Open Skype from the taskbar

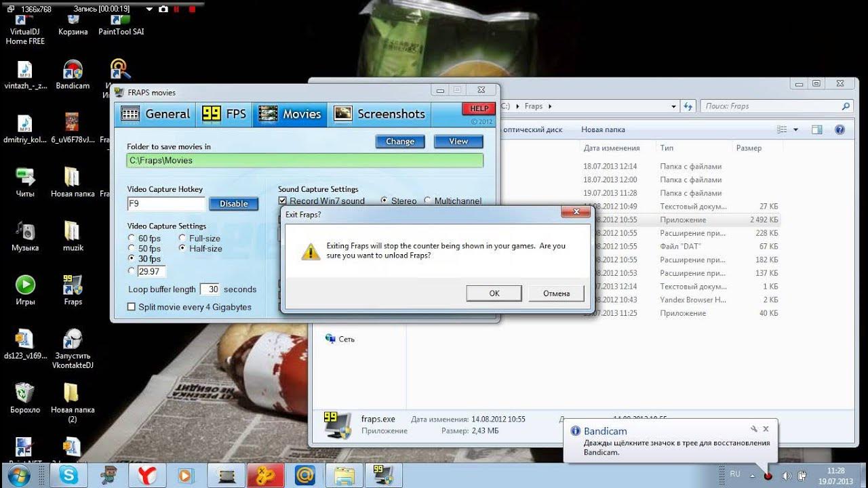point(68,476)
